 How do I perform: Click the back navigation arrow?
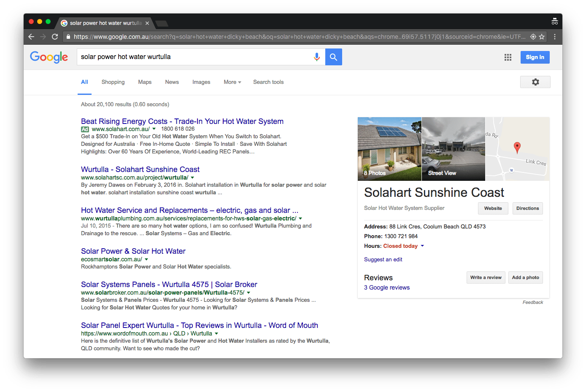click(x=31, y=37)
